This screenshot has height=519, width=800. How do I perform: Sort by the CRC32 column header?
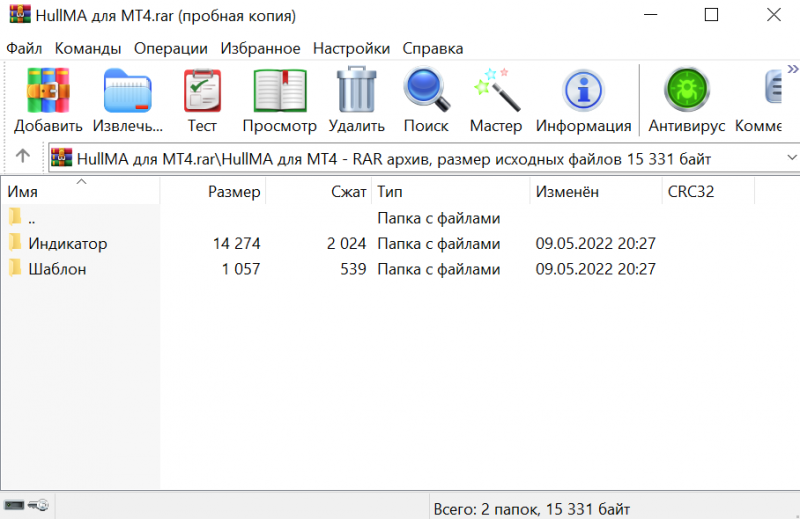pos(708,191)
